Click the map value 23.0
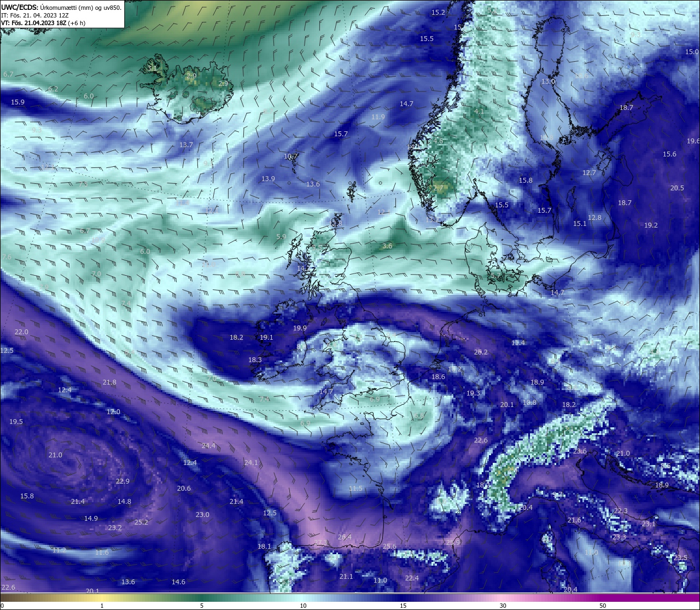The image size is (700, 610). click(x=202, y=514)
